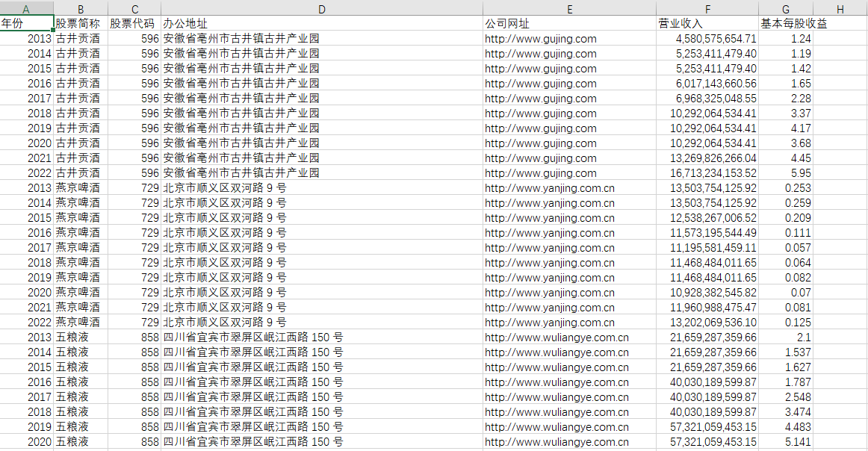Click the 股票代码 header cell
868x451 pixels.
(x=134, y=23)
